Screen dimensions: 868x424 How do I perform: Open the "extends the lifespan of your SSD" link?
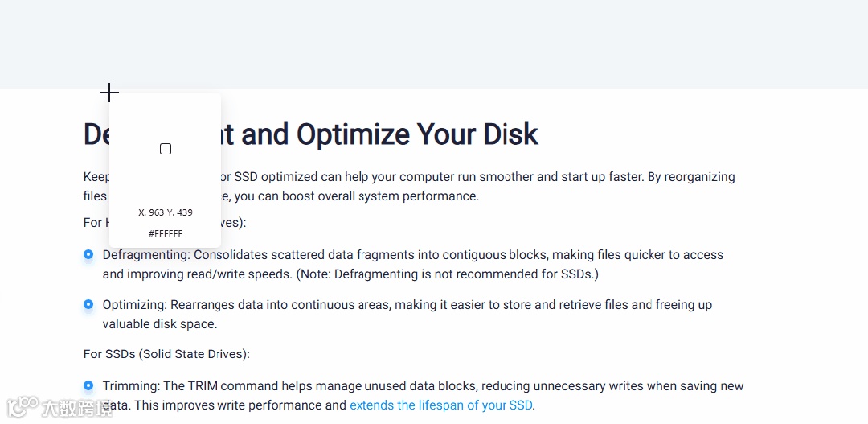(440, 405)
